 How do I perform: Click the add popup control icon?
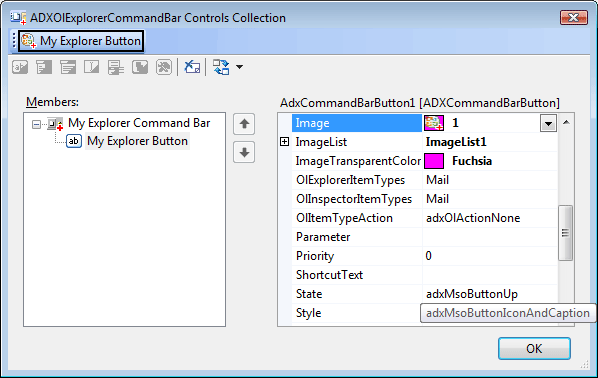pyautogui.click(x=44, y=68)
